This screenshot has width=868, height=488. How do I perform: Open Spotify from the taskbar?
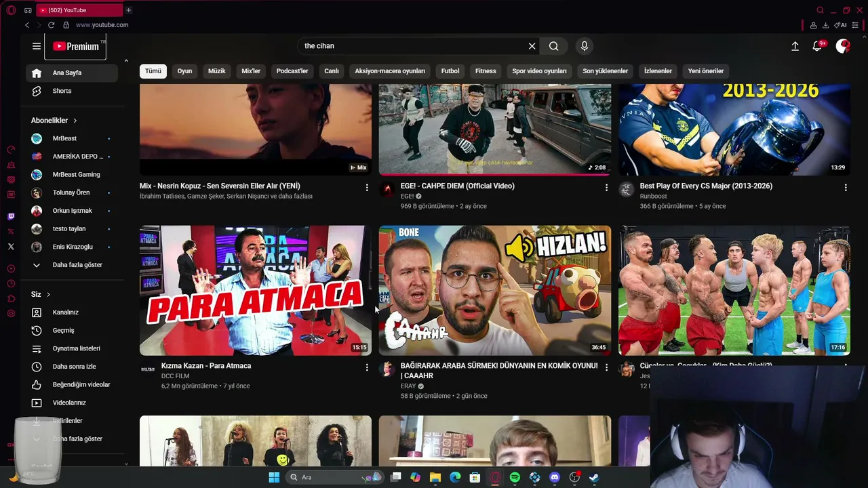(515, 478)
